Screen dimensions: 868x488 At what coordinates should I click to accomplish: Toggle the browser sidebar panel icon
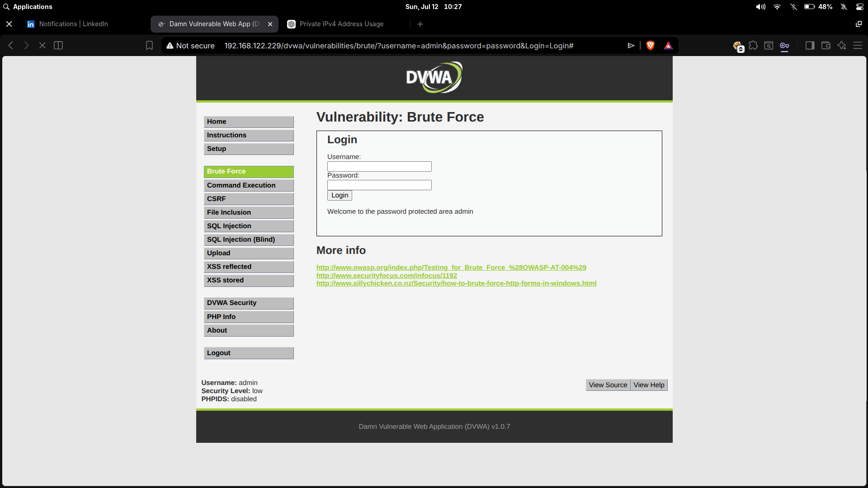(x=810, y=45)
